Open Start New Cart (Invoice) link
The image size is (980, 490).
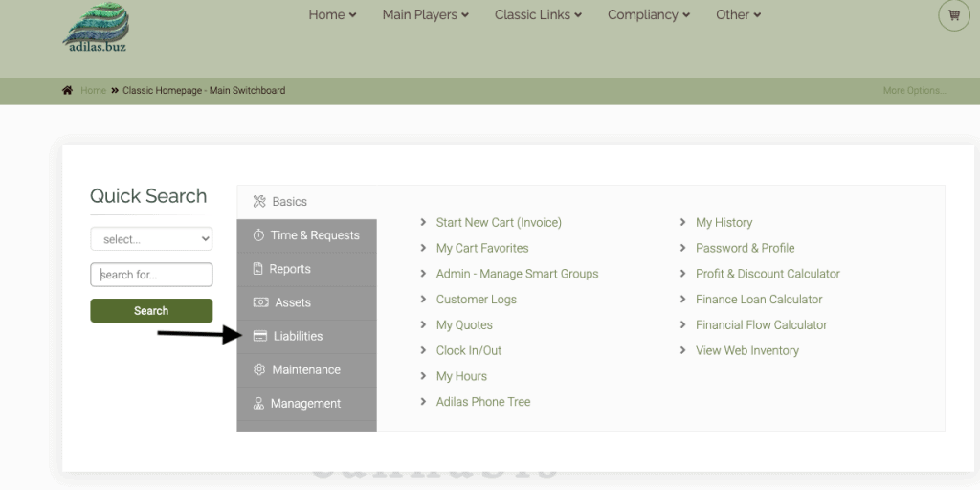[499, 222]
